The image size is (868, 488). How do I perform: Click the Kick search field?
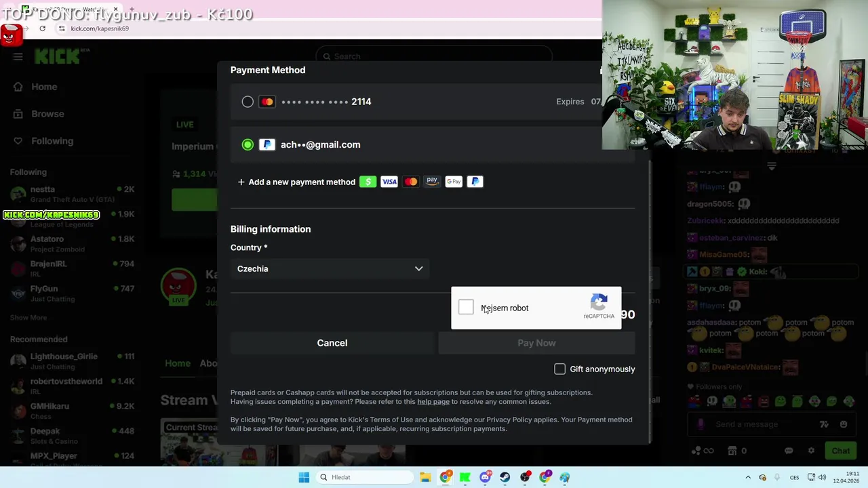coord(434,56)
